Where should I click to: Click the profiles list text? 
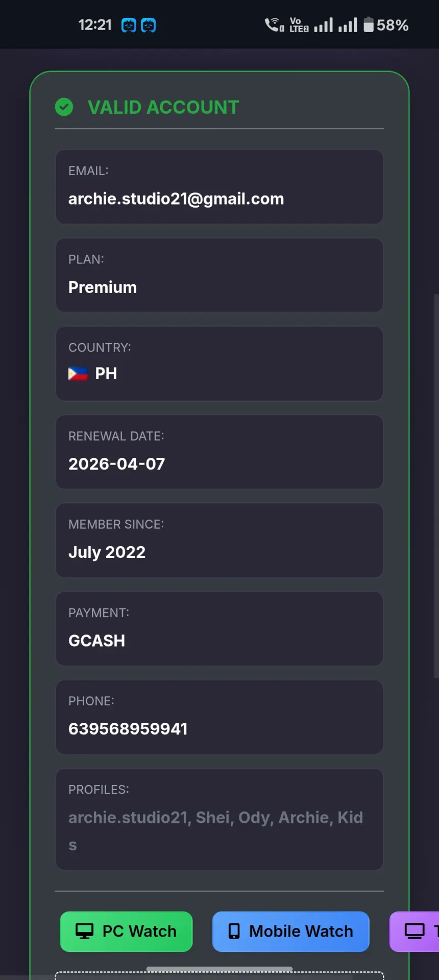pyautogui.click(x=215, y=831)
